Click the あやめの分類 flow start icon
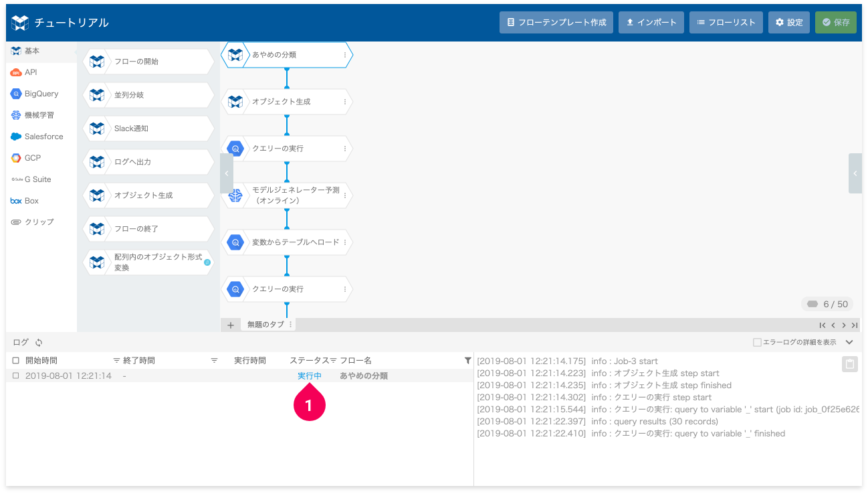The width and height of the screenshot is (868, 494). tap(235, 55)
